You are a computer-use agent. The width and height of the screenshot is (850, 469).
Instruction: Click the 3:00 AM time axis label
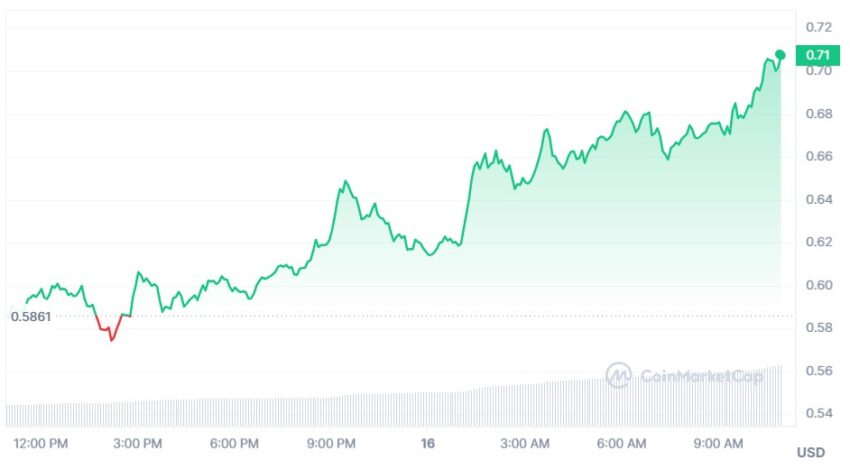(525, 444)
